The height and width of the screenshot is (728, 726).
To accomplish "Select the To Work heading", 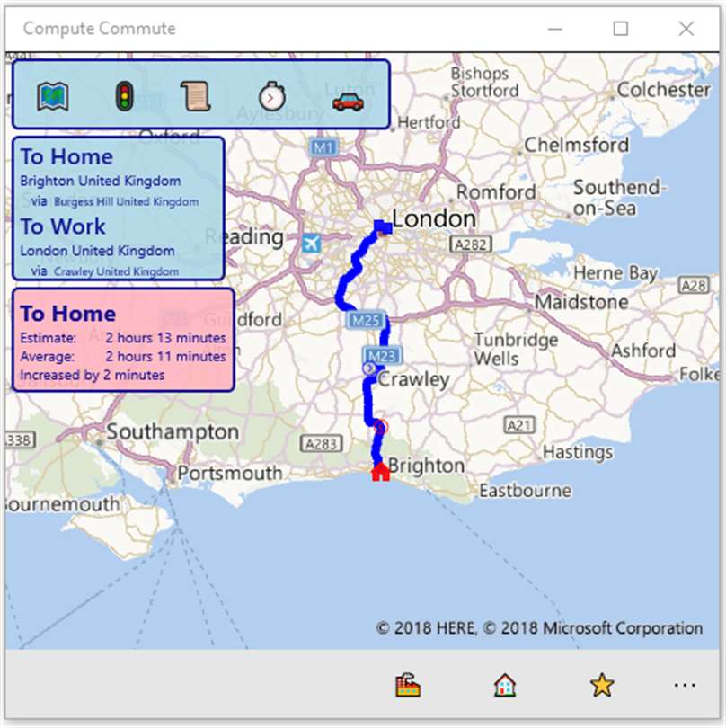I will (x=63, y=226).
